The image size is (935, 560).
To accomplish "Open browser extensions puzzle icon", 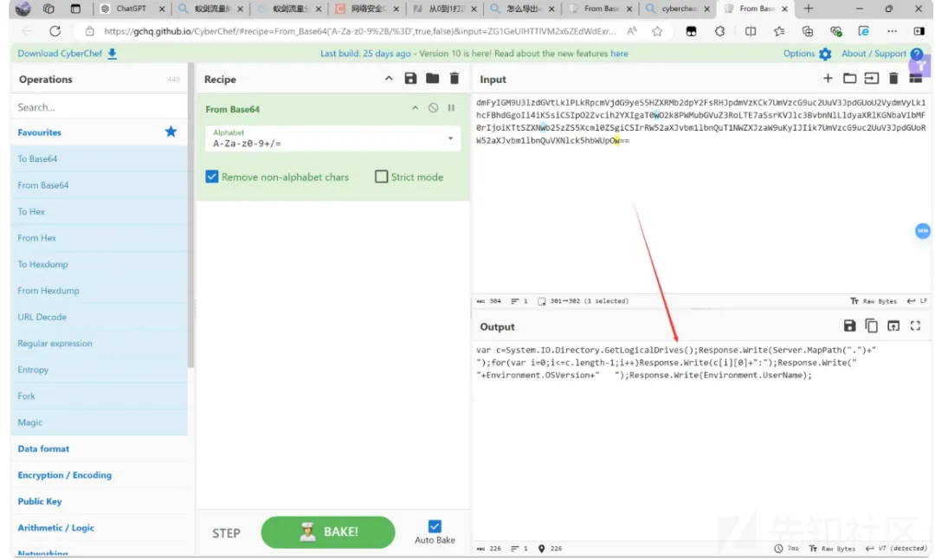I will 719,31.
